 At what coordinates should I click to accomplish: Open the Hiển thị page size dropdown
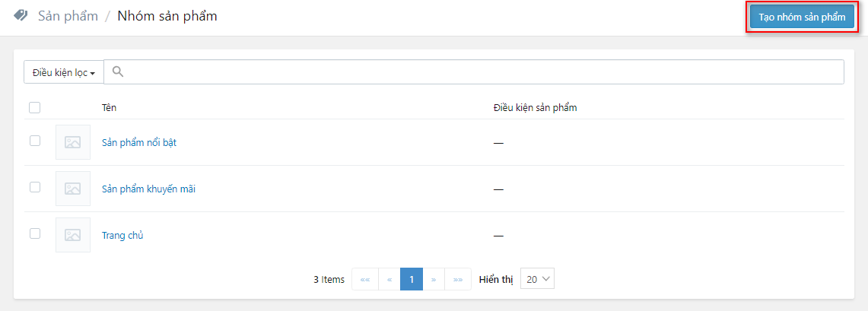[x=538, y=279]
